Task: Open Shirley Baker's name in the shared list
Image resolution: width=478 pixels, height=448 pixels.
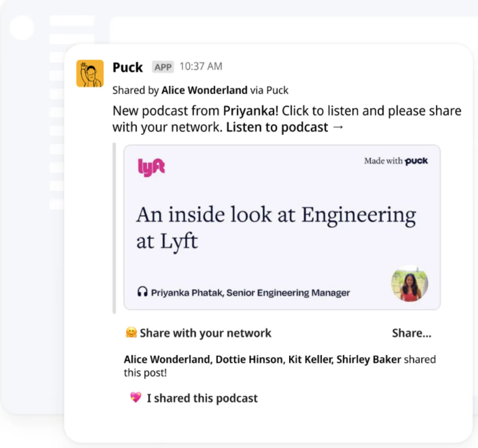Action: click(x=368, y=360)
